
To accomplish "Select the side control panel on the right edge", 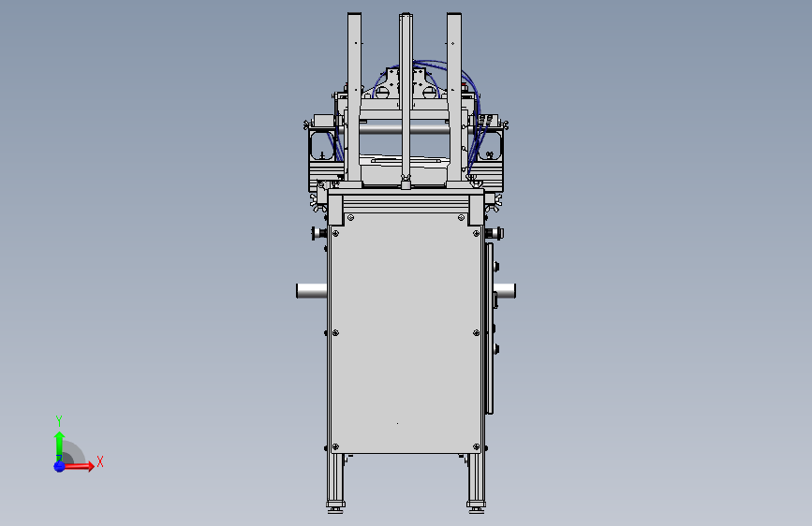I will (490, 329).
